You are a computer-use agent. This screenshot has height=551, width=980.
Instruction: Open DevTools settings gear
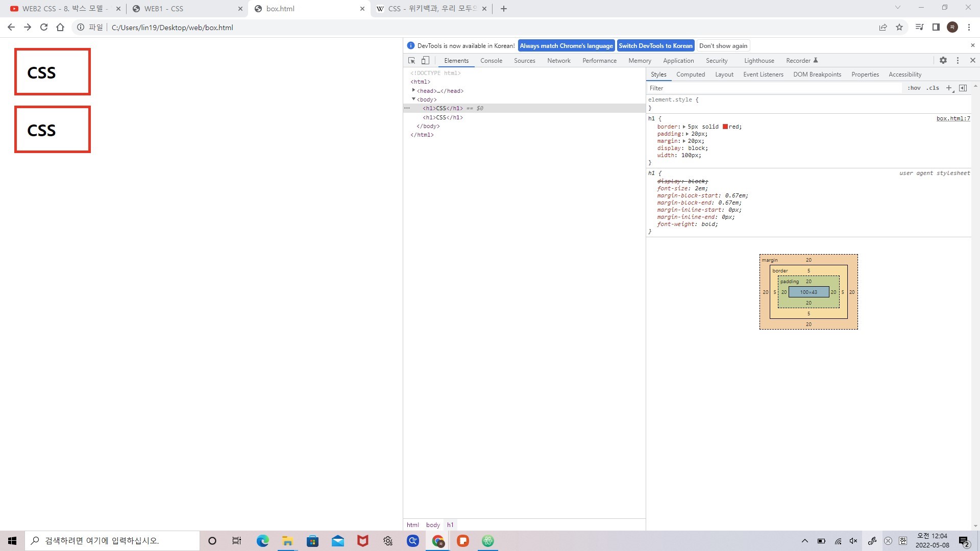click(x=943, y=60)
